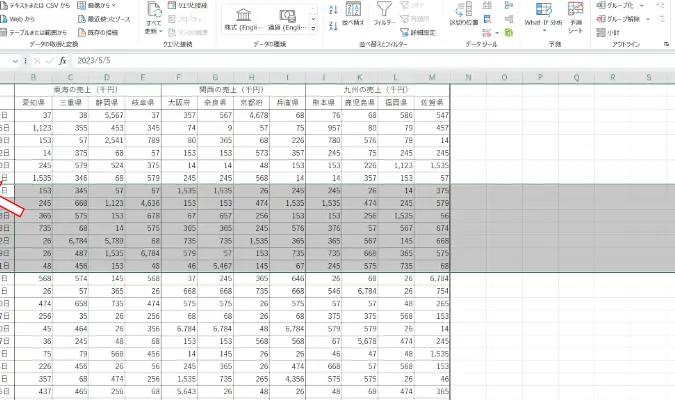The image size is (675, 400).
Task: Select the 株式 (English) data type
Action: pos(244,21)
